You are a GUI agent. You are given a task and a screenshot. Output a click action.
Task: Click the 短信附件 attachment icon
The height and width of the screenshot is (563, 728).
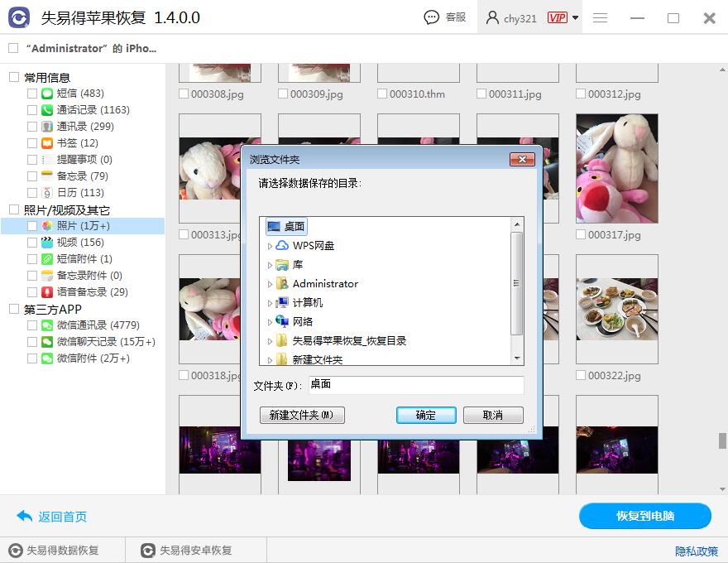[47, 259]
